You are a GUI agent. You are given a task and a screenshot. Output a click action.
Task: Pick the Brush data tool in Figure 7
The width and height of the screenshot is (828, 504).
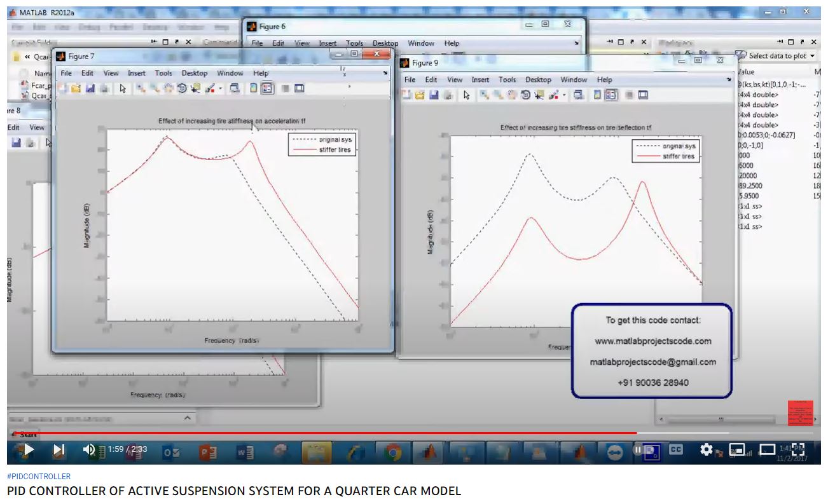pos(209,89)
